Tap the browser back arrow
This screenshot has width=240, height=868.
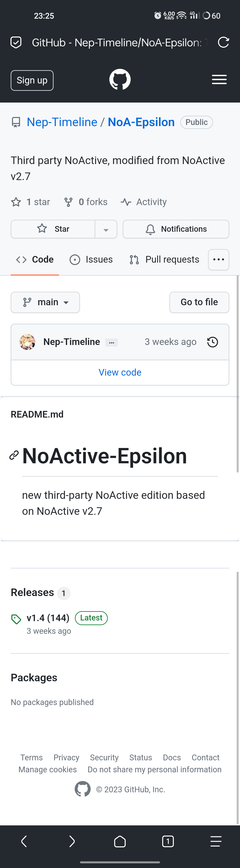(24, 841)
